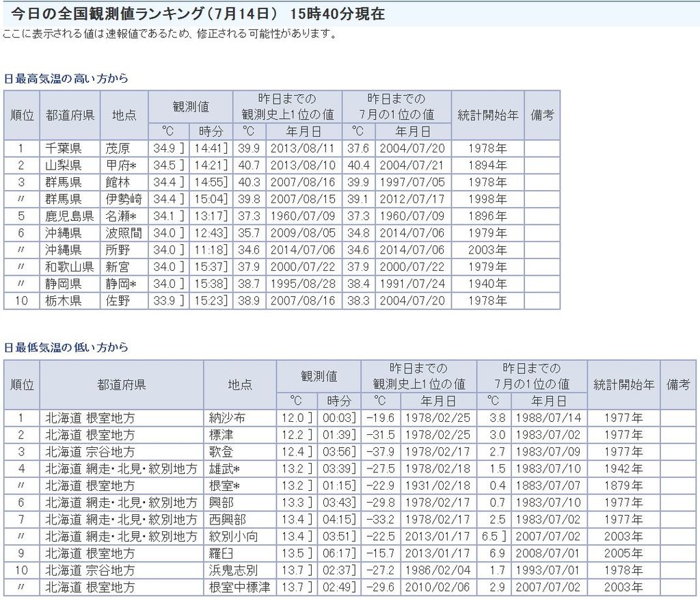700x599 pixels.
Task: Click the 佐野 location in Tochigi row
Action: (117, 301)
